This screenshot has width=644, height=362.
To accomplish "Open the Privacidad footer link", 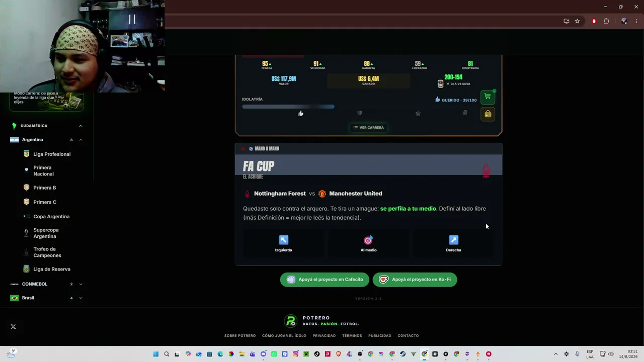I will pyautogui.click(x=324, y=336).
